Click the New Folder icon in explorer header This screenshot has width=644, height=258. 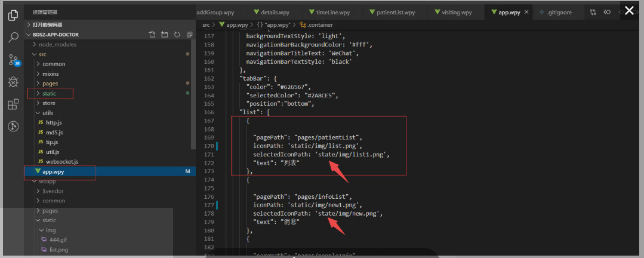coord(165,35)
